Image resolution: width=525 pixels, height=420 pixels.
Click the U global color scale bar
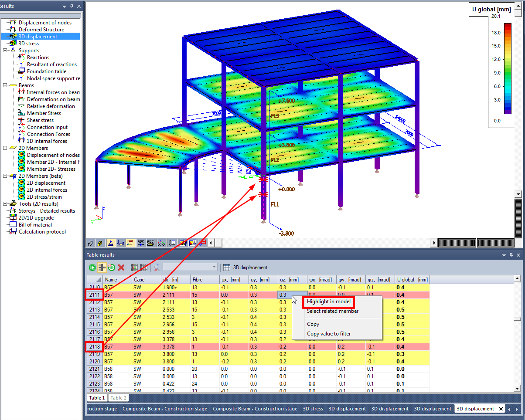coord(508,68)
